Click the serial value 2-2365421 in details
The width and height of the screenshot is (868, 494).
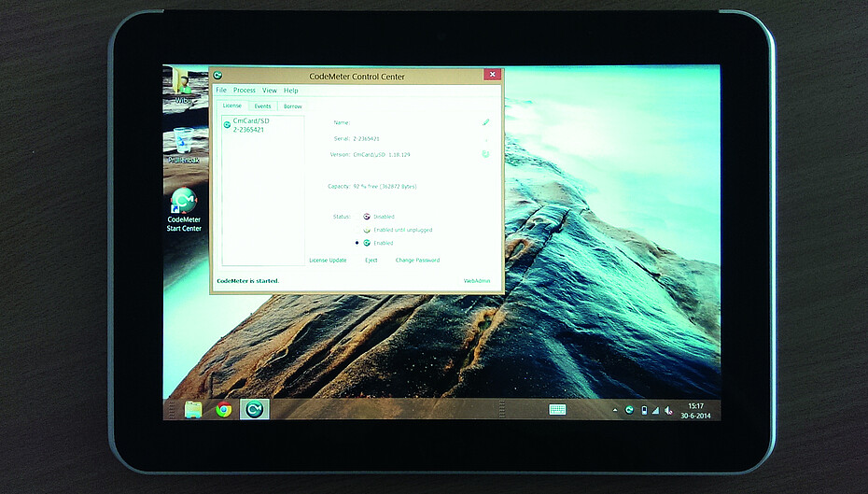point(366,138)
